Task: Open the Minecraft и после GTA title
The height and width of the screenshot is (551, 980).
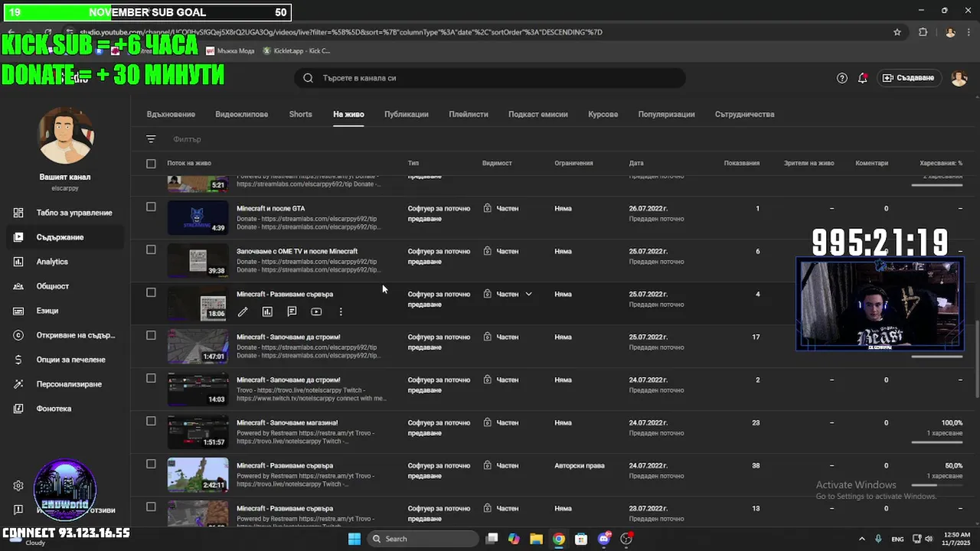Action: click(270, 208)
